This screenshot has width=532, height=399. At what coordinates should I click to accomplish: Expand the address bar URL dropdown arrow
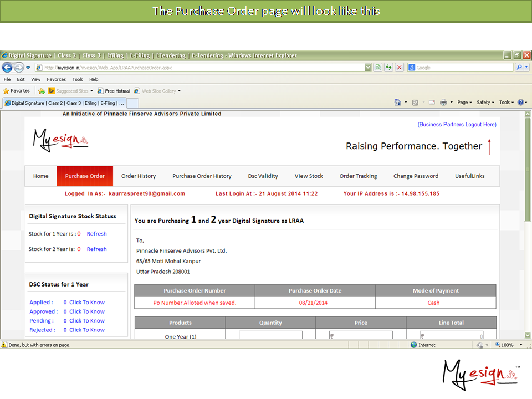click(368, 68)
